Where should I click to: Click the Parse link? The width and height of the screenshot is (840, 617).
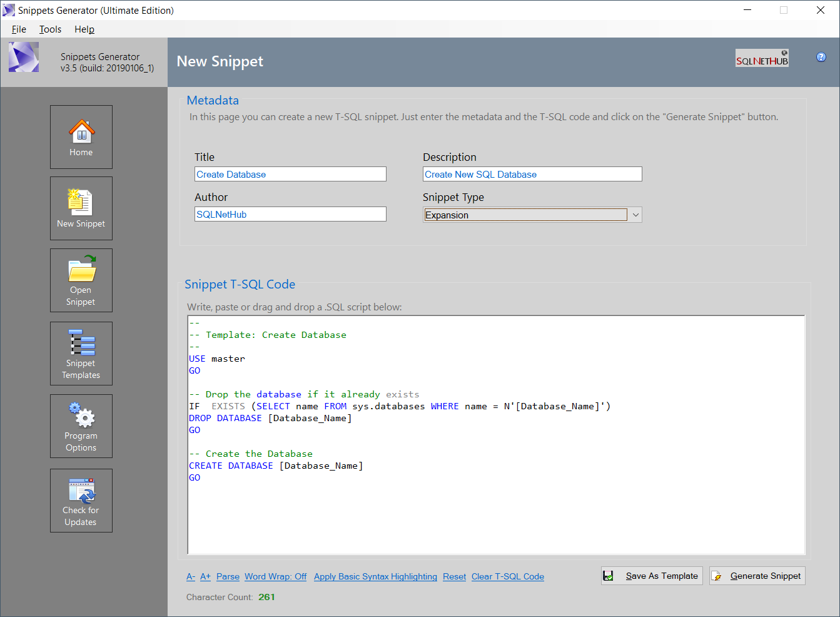coord(228,576)
